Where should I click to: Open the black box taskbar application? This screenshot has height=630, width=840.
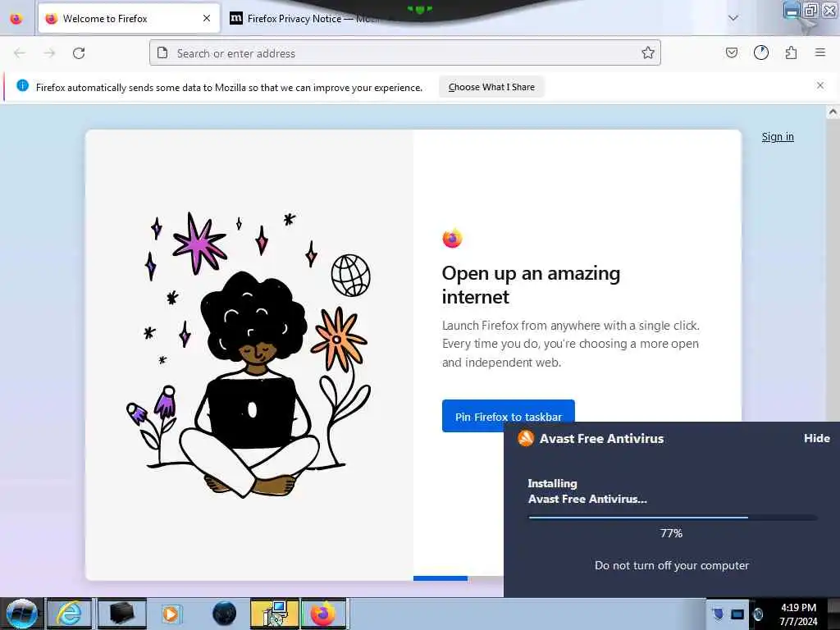tap(121, 614)
